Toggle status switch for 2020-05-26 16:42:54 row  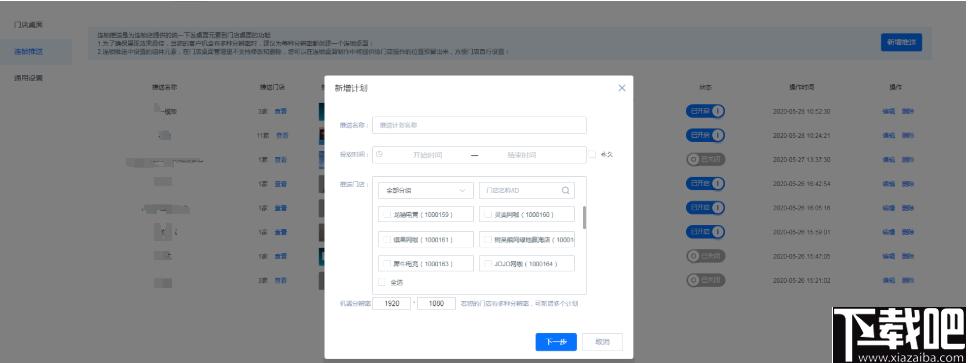tap(705, 183)
